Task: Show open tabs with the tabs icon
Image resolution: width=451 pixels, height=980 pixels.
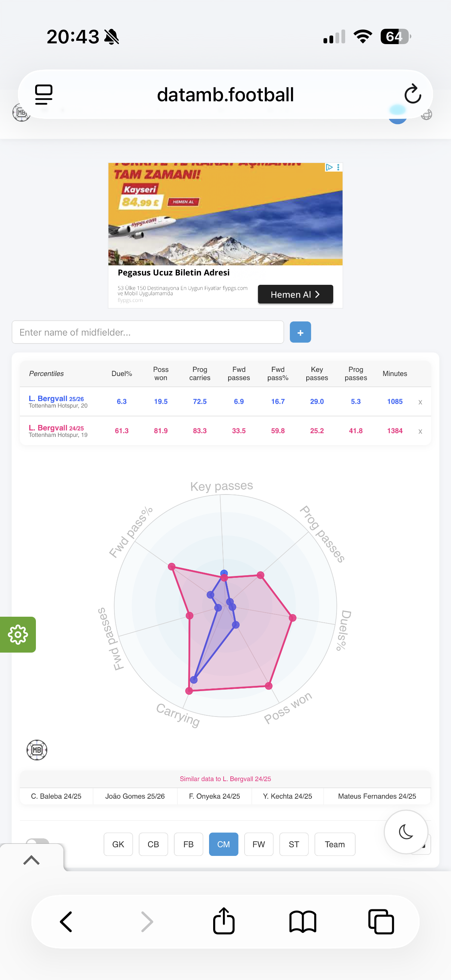Action: (381, 921)
